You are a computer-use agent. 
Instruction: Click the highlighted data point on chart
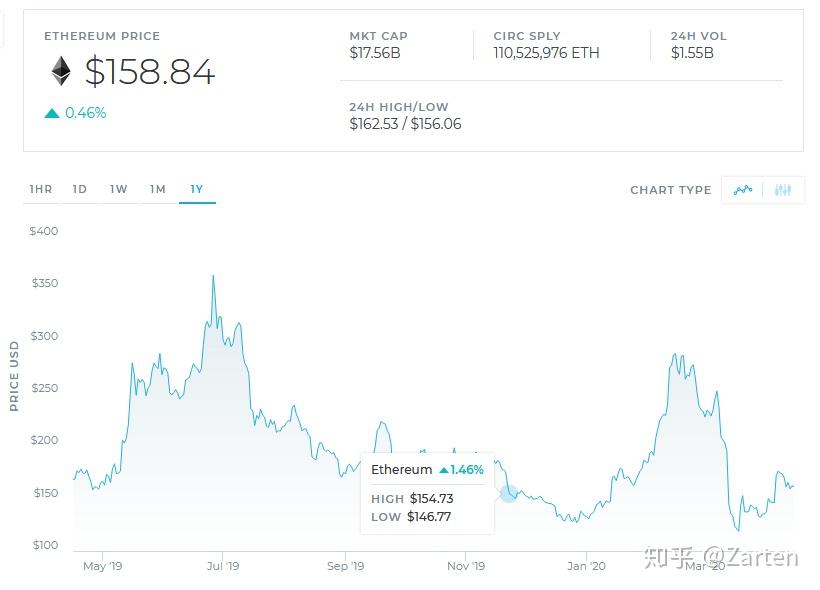point(509,493)
